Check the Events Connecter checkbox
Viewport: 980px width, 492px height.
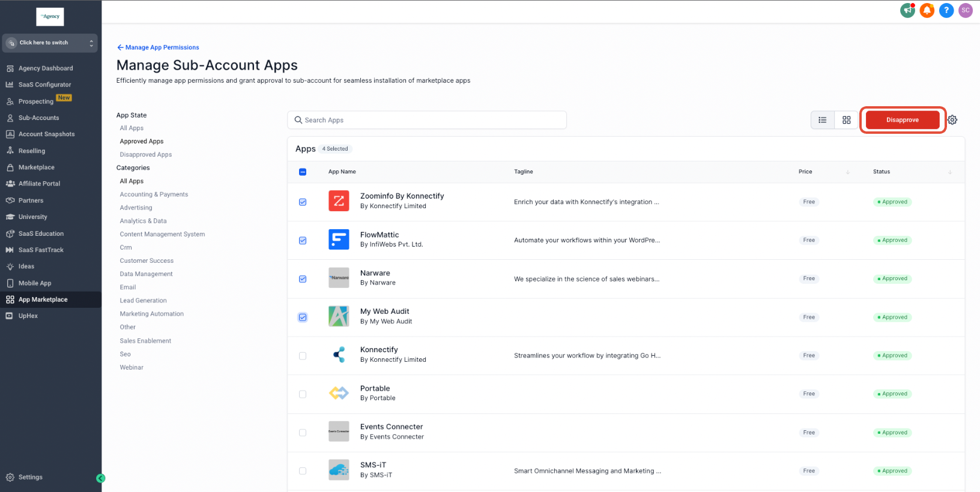(x=303, y=433)
